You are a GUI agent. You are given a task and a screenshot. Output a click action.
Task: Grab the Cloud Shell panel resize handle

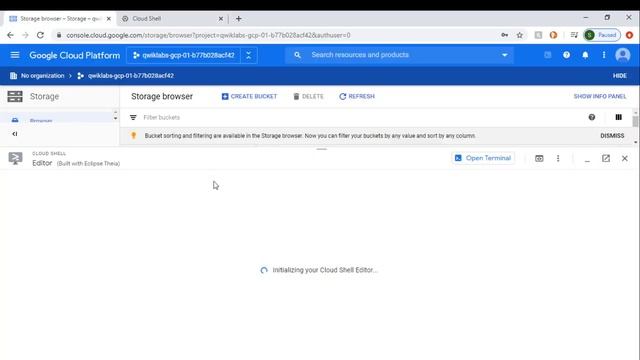point(322,149)
